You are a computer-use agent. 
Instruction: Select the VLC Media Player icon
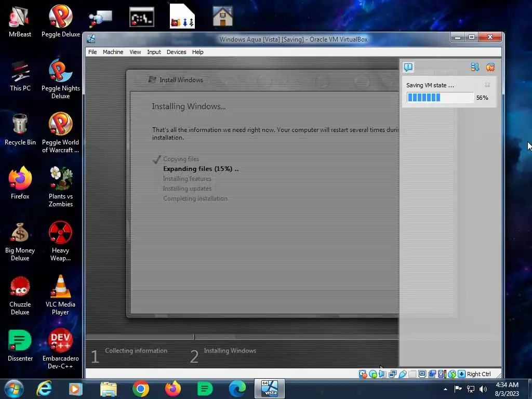[60, 295]
